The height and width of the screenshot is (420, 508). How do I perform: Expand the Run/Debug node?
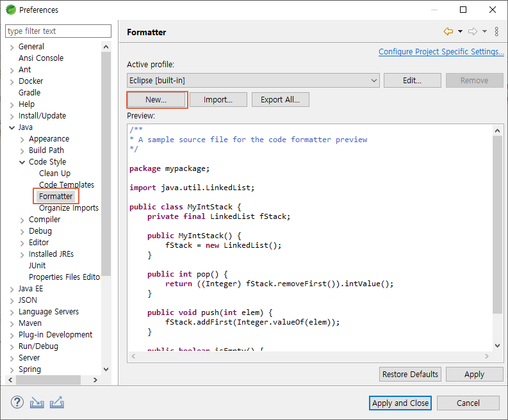point(12,347)
